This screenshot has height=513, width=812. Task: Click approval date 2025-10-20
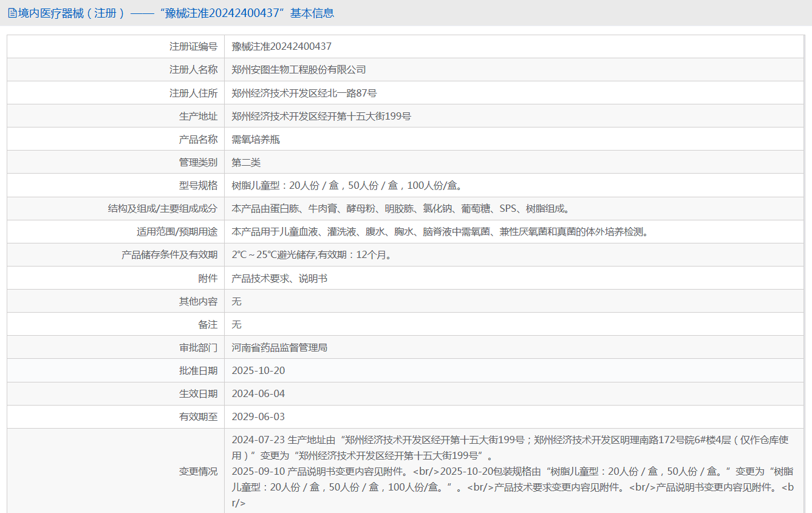258,370
